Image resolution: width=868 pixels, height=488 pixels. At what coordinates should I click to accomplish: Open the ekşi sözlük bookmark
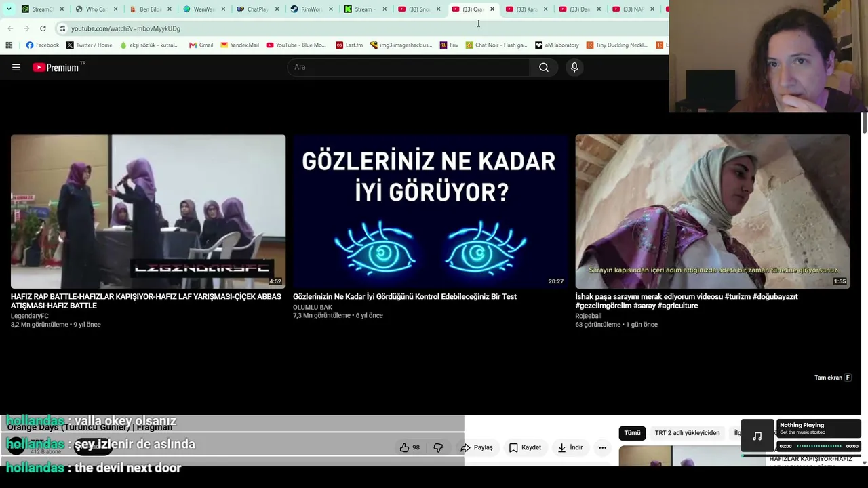149,45
